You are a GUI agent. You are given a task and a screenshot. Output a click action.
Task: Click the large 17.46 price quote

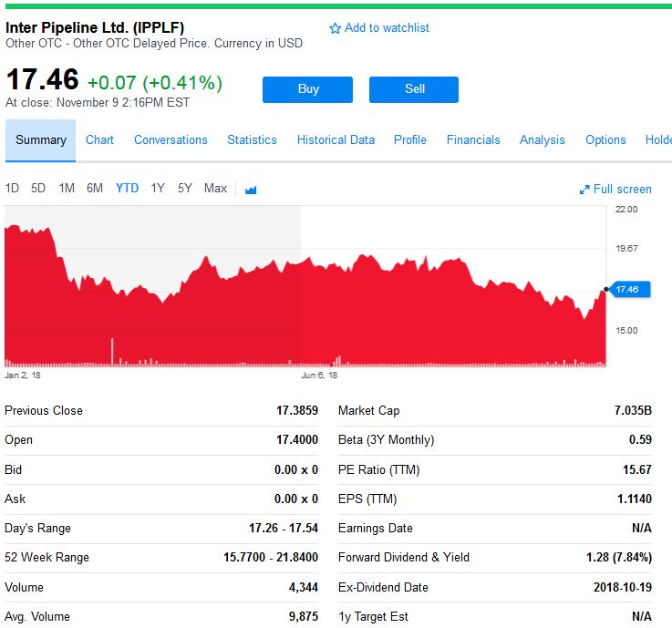click(43, 79)
